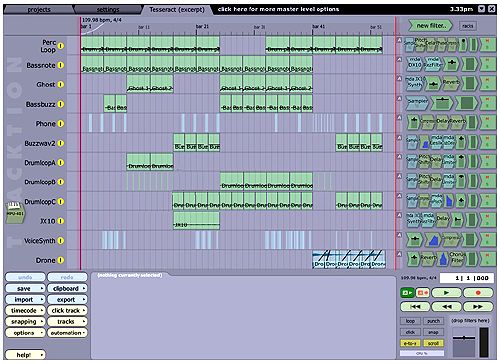Open the save dropdown menu
500x364 pixels.
point(25,288)
